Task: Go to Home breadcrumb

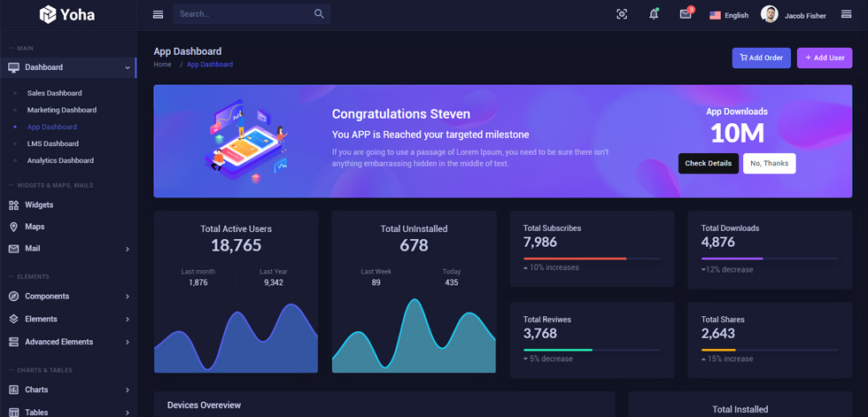Action: (x=162, y=65)
